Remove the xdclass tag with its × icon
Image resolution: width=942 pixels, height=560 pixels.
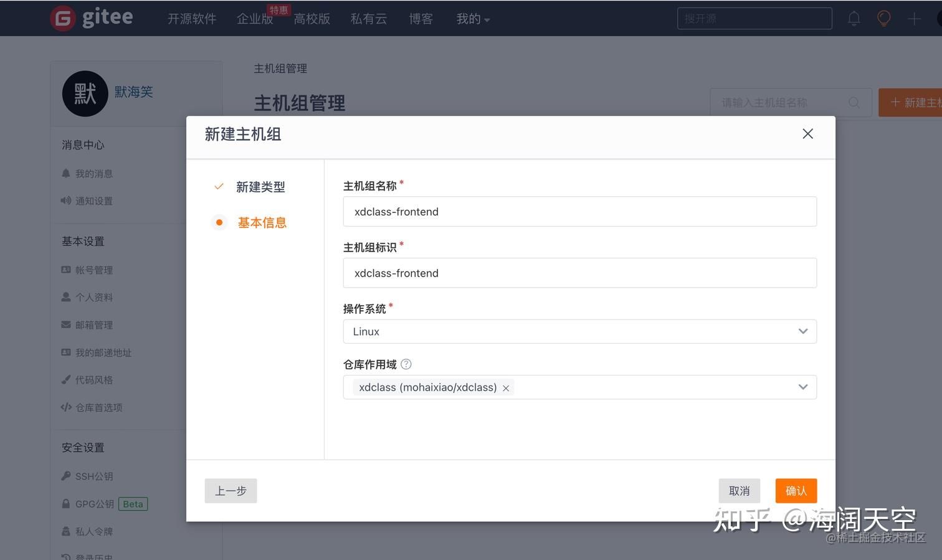coord(506,387)
